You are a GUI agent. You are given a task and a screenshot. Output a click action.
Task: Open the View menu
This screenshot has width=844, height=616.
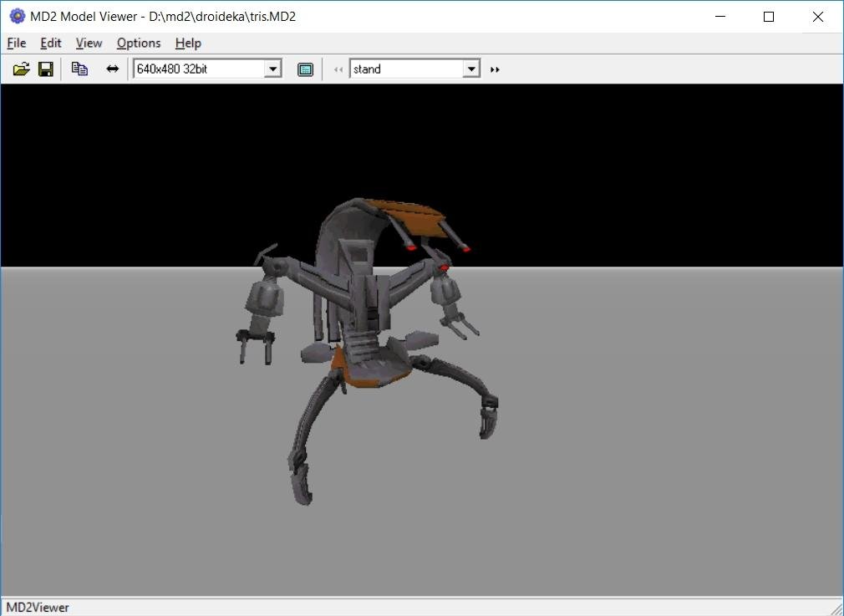tap(89, 43)
